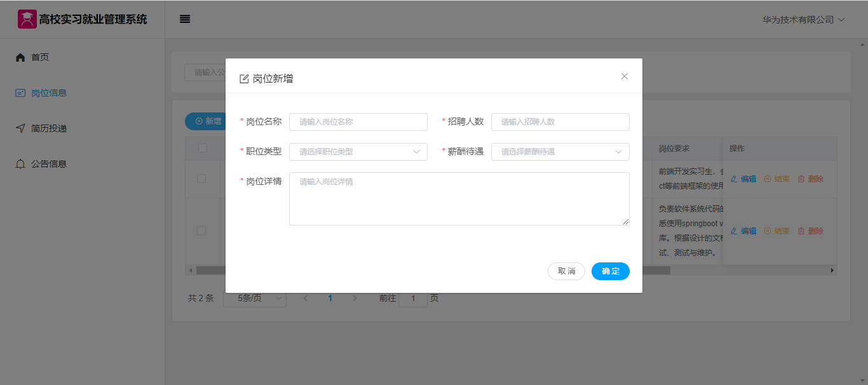This screenshot has height=385, width=868.
Task: Click the edit icon in first row
Action: (x=734, y=179)
